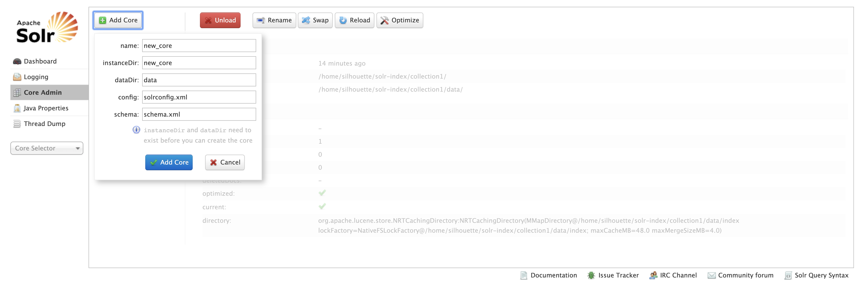Confirm with the blue Add Core button
This screenshot has height=291, width=868.
pyautogui.click(x=169, y=162)
